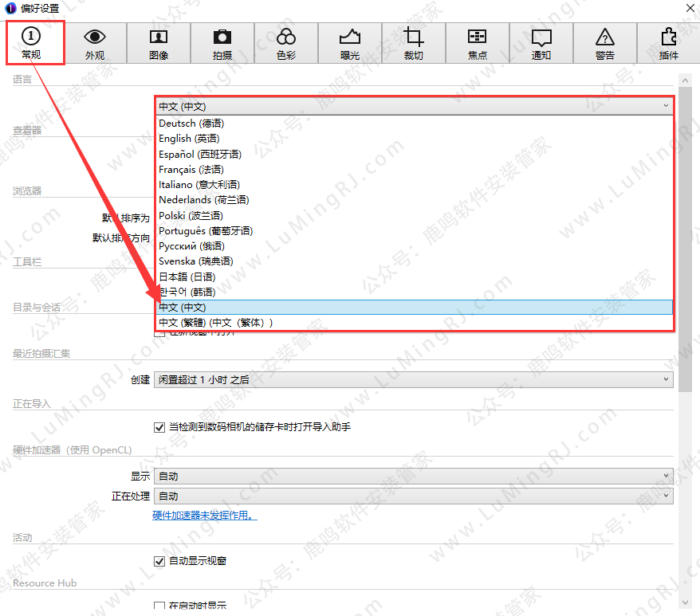The image size is (700, 616).
Task: Open the 警告 (Warnings) triangle icon
Action: (605, 43)
